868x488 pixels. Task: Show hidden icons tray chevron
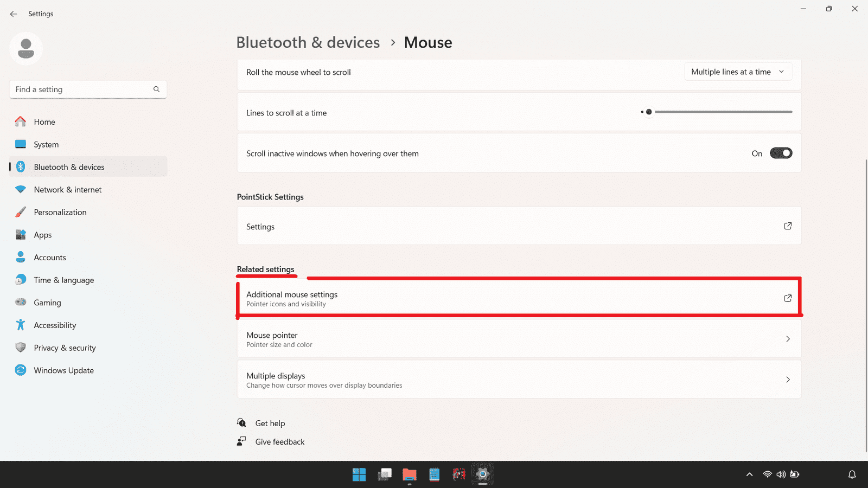click(x=749, y=474)
